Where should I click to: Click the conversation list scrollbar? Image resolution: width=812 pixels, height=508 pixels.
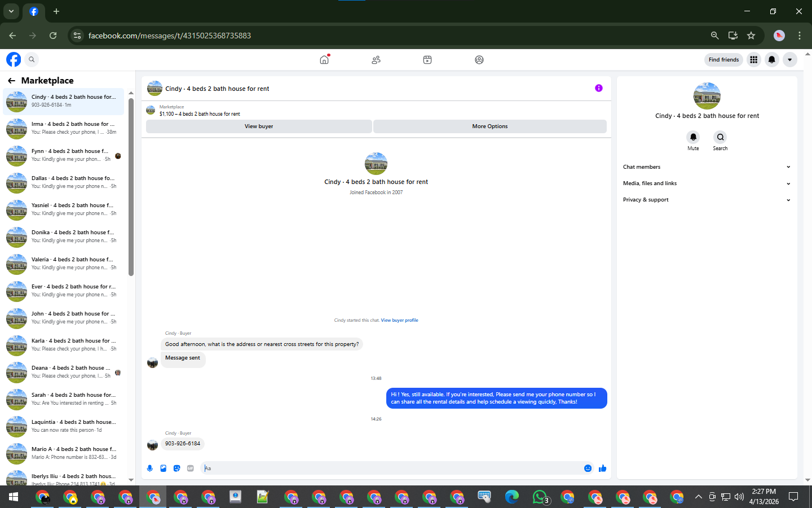(131, 186)
